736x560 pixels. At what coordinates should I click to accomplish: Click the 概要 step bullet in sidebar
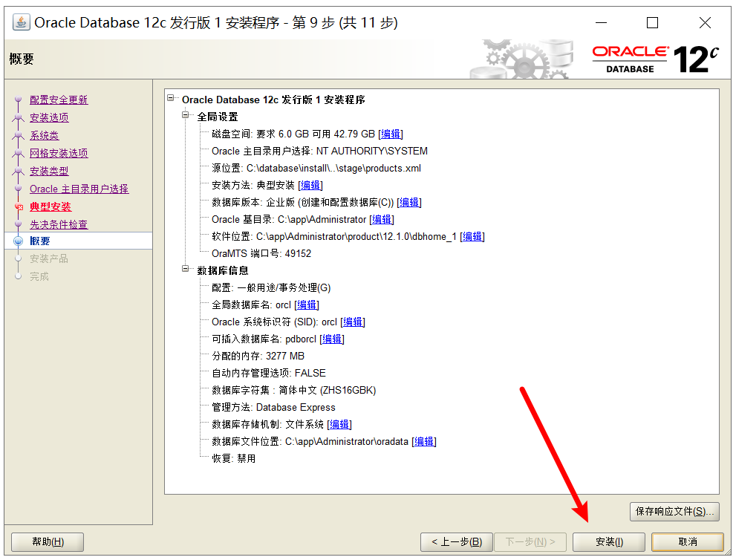point(19,241)
